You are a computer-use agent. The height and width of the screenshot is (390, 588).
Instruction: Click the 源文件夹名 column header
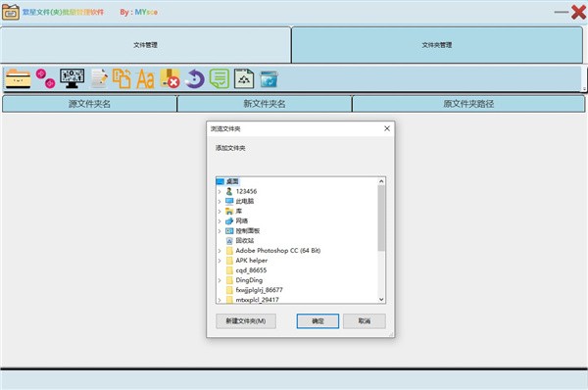(89, 104)
